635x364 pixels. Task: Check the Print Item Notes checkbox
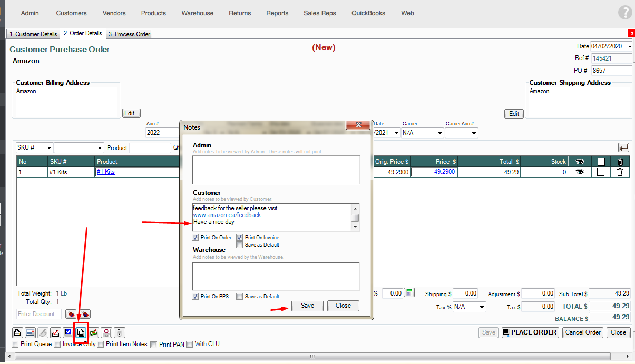tap(101, 345)
